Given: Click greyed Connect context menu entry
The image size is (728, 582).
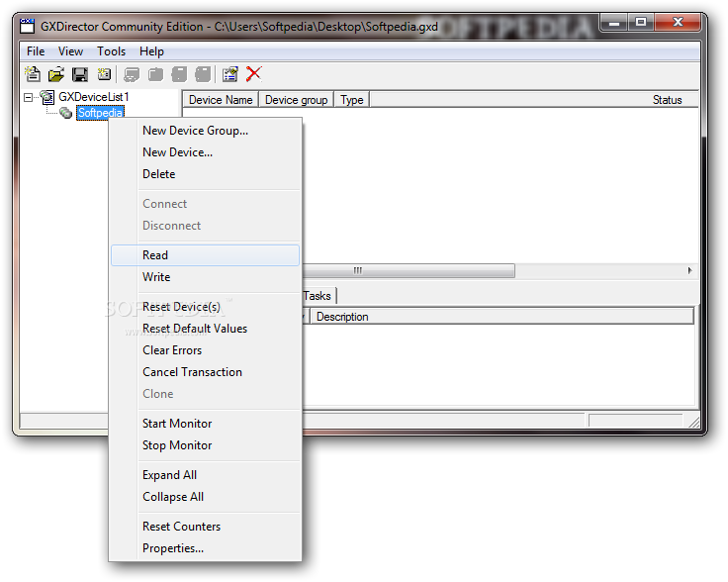Looking at the screenshot, I should [205, 204].
